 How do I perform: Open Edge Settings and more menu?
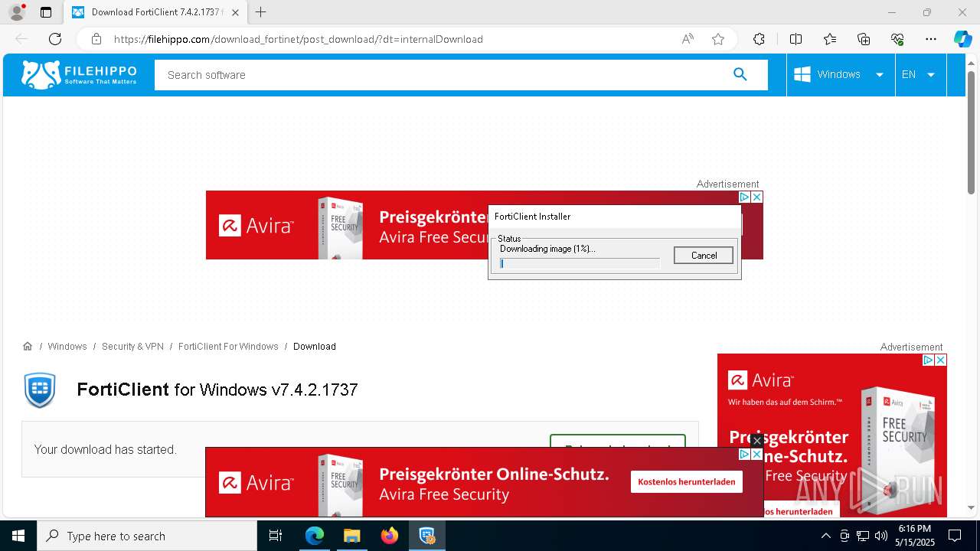931,39
